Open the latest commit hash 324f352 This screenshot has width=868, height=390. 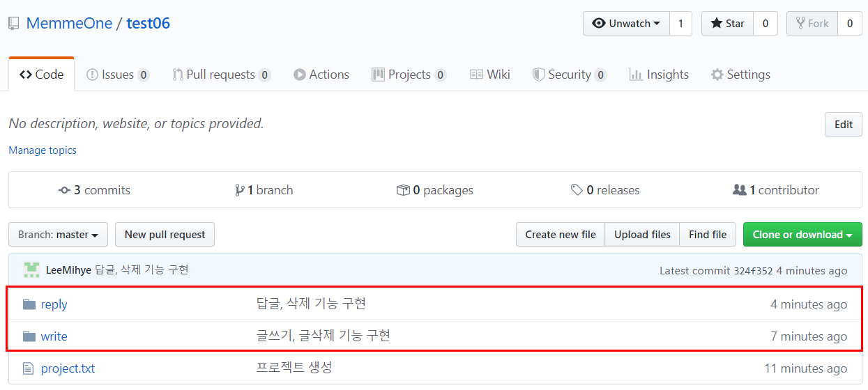753,271
